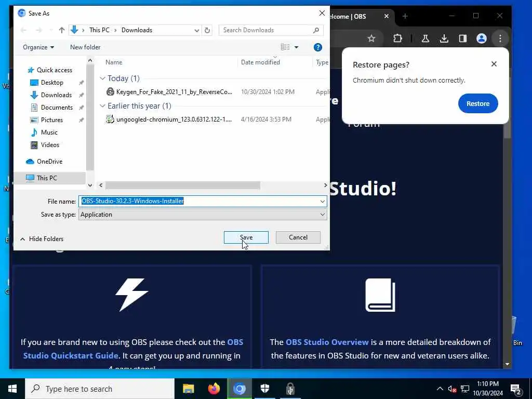Close the Save As dialog
532x399 pixels.
click(322, 13)
